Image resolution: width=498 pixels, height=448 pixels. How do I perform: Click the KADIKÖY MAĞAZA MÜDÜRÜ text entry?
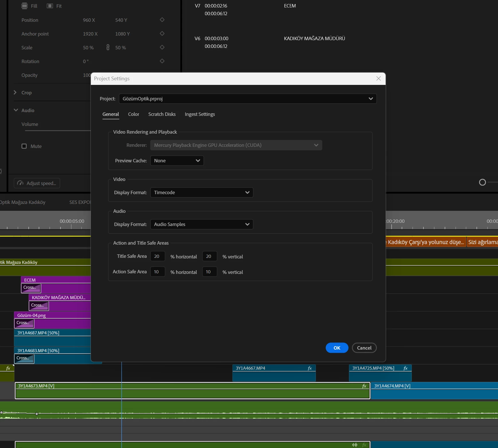(x=315, y=38)
